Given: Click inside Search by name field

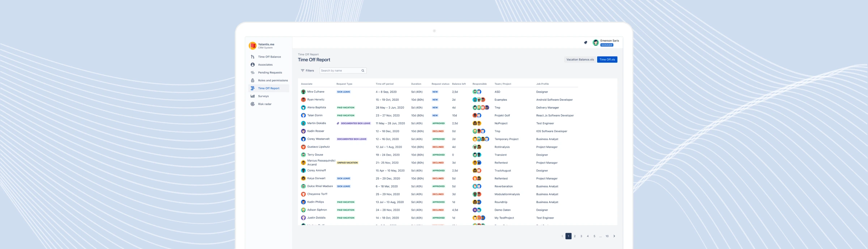Looking at the screenshot, I should [x=340, y=71].
